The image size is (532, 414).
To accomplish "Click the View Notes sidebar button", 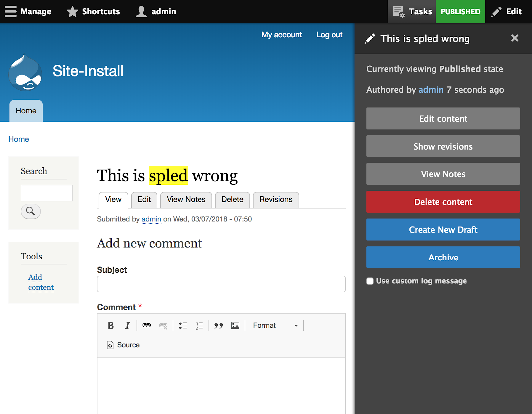I will [x=443, y=174].
